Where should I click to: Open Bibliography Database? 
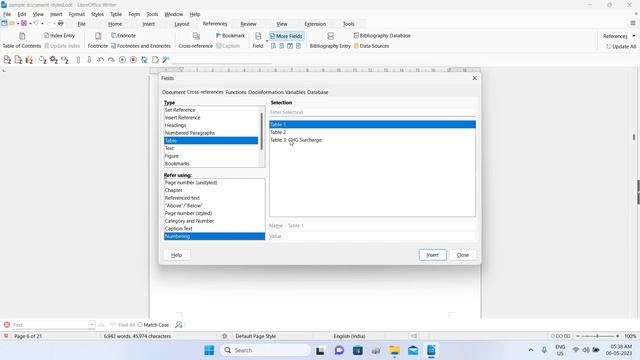coord(382,36)
